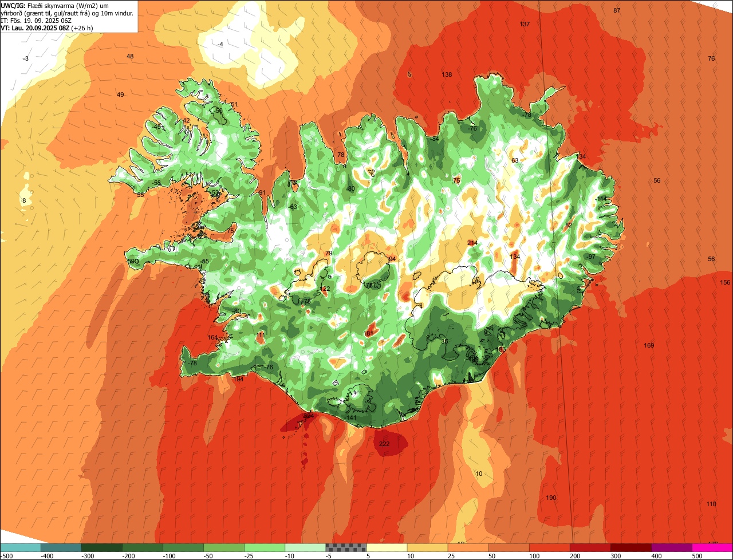
Task: Click the title line "UWC/IG: Flæði skynvarma (W/m2) um"
Action: pos(55,5)
